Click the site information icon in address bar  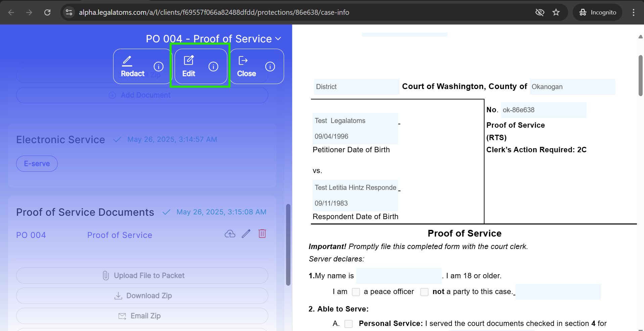coord(69,12)
